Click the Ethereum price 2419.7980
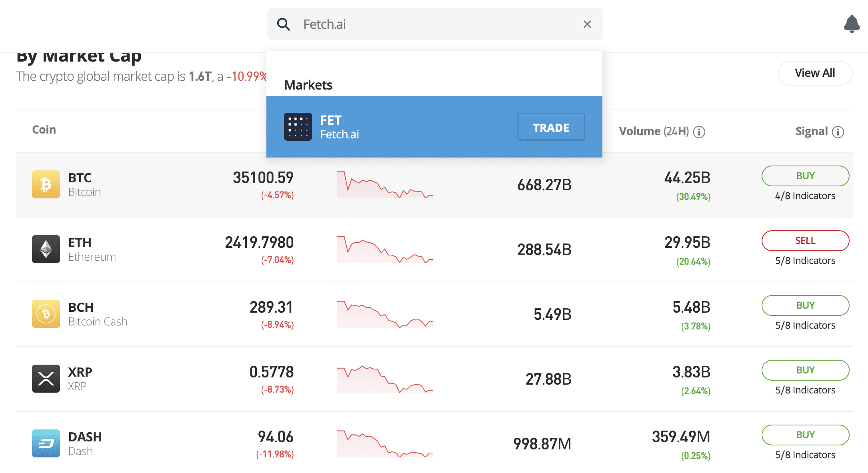 (x=259, y=243)
